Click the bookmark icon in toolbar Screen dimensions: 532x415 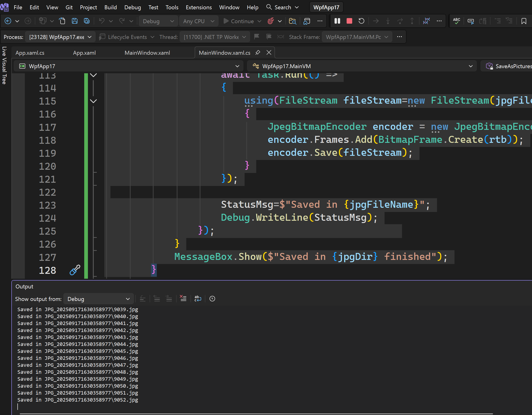pos(523,21)
